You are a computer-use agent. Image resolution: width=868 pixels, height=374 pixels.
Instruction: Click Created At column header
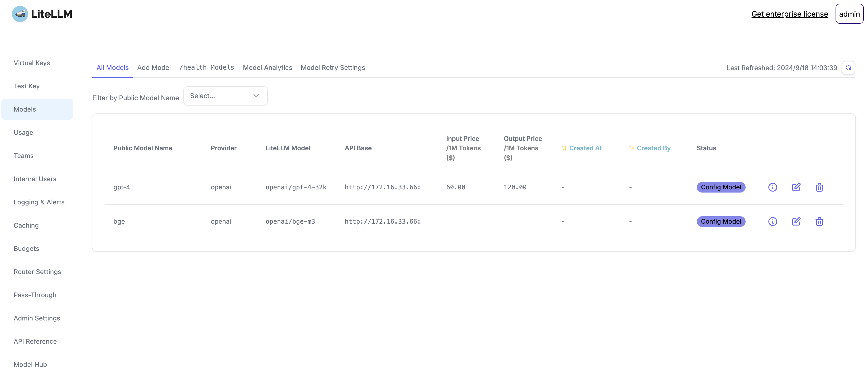point(585,148)
